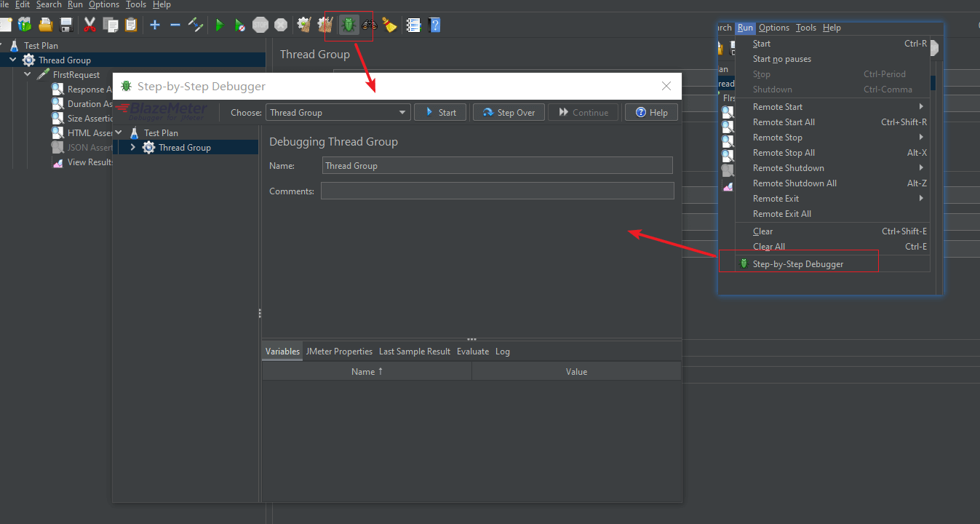Click the Cut scissors icon
This screenshot has width=980, height=524.
coord(90,25)
